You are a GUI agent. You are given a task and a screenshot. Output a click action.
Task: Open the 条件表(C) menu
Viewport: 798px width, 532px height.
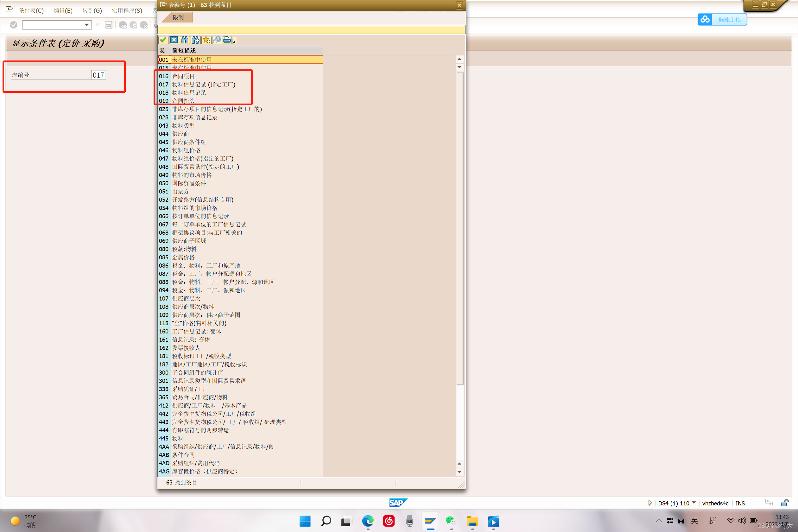tap(31, 10)
